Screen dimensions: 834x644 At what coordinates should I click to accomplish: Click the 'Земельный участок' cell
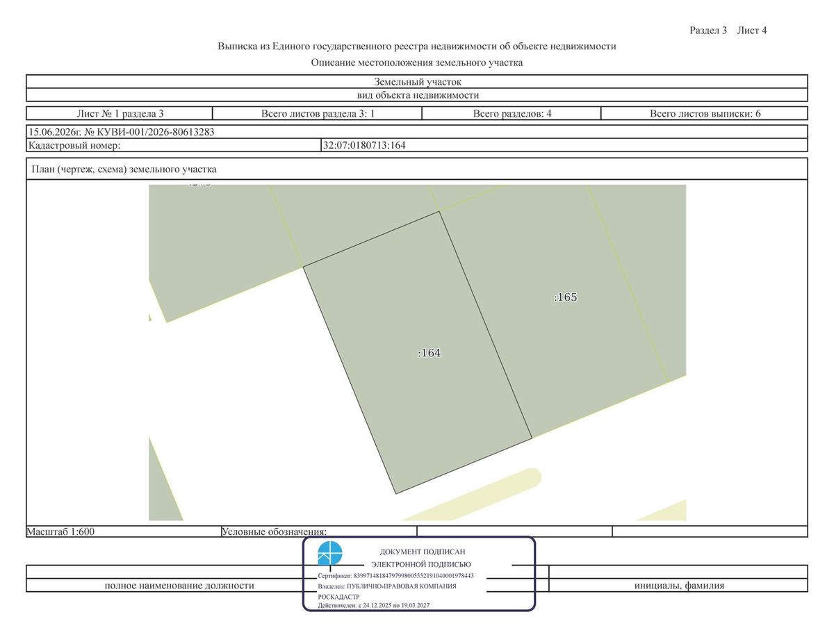(417, 81)
